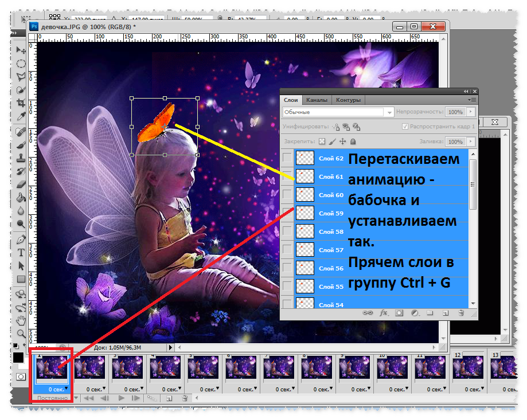Screen dimensions: 527x420
Task: Select the Paint Bucket tool
Action: tap(21, 198)
